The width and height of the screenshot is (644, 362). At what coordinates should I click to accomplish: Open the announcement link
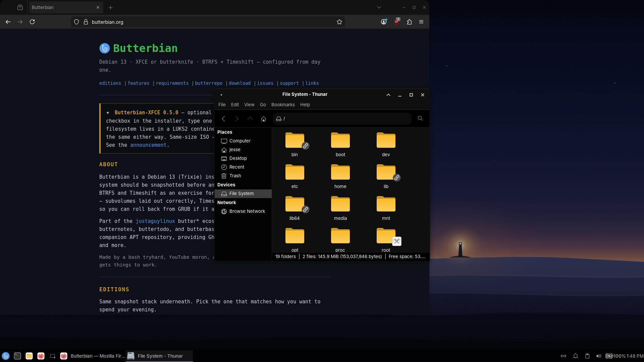coord(148,145)
